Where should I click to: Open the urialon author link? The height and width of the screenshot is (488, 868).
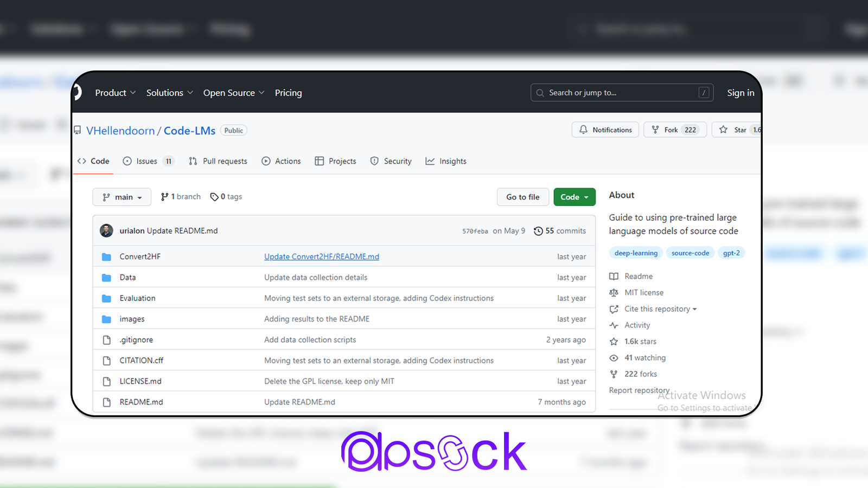[x=132, y=230]
